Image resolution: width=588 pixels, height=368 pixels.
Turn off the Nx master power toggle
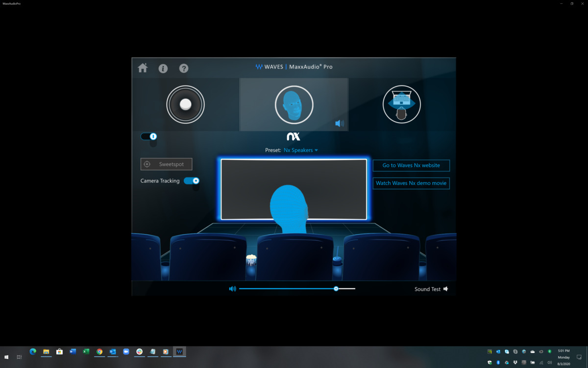[149, 136]
